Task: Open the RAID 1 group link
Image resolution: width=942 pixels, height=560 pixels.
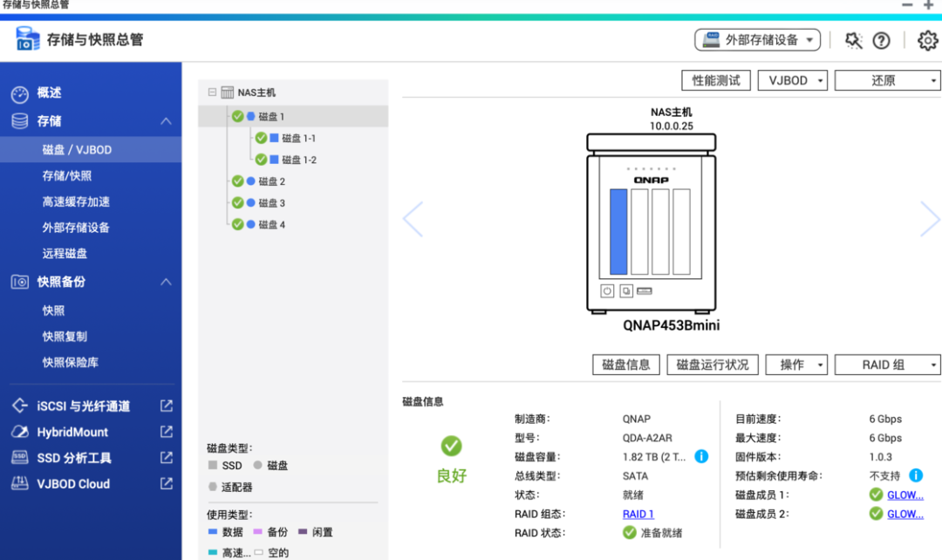Action: (638, 514)
